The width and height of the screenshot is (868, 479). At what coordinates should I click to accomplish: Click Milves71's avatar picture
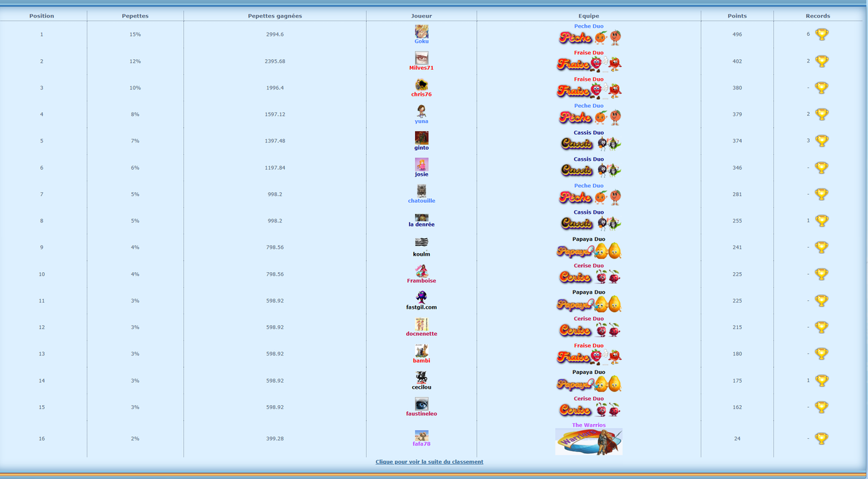[x=421, y=58]
